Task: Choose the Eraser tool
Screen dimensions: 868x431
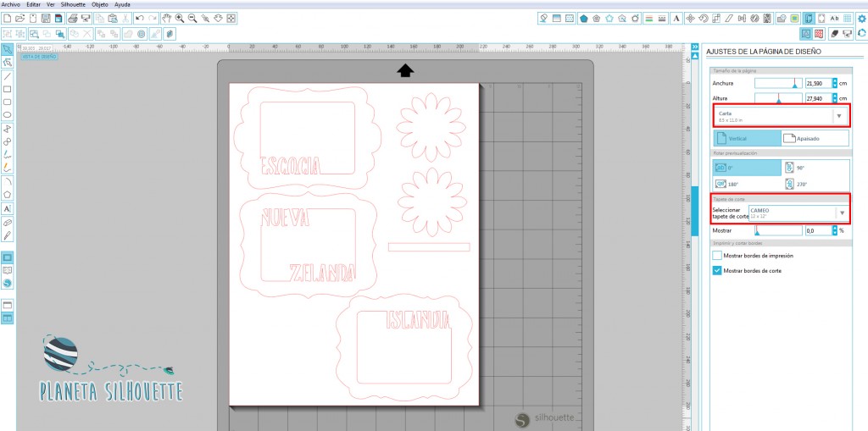Action: click(8, 222)
